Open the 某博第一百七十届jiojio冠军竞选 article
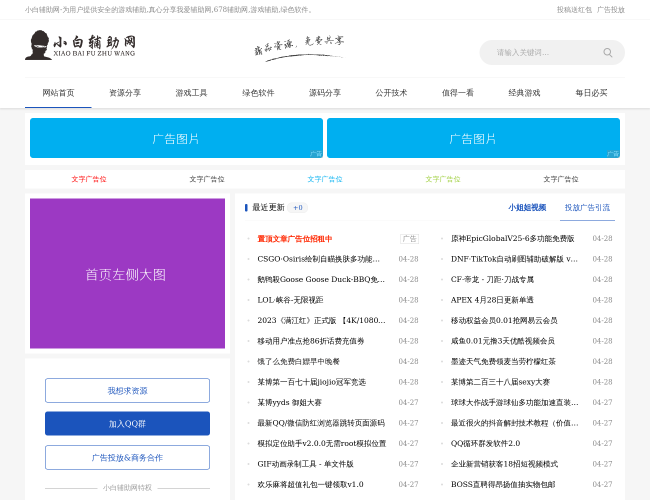This screenshot has height=500, width=650. pos(311,382)
